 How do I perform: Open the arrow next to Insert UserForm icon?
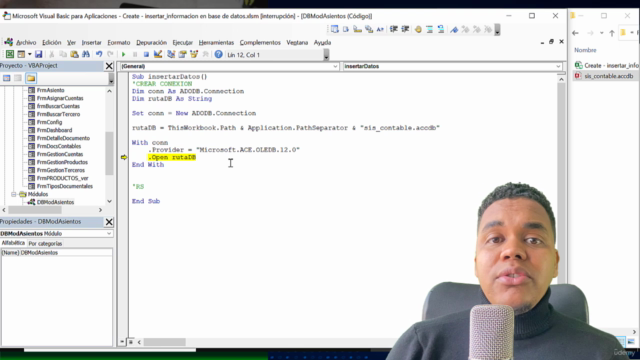pyautogui.click(x=29, y=54)
